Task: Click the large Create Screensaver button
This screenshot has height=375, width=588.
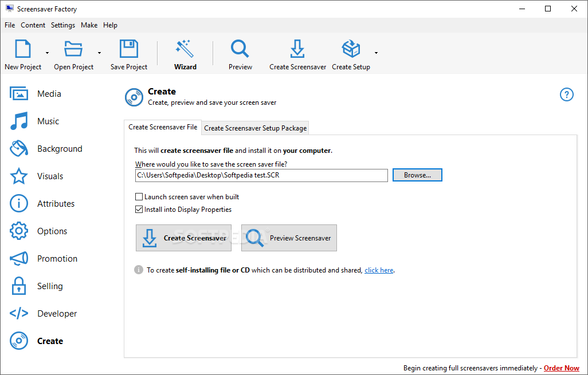Action: point(184,238)
